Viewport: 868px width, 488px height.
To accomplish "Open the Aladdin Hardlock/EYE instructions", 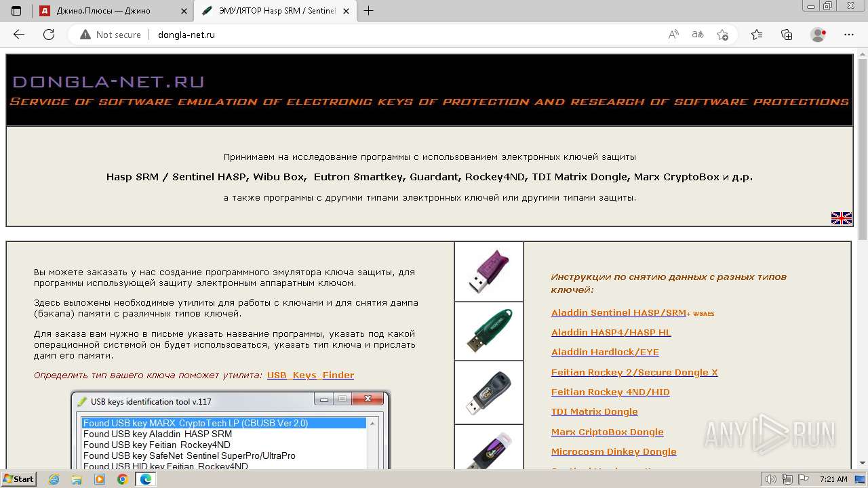I will (605, 352).
